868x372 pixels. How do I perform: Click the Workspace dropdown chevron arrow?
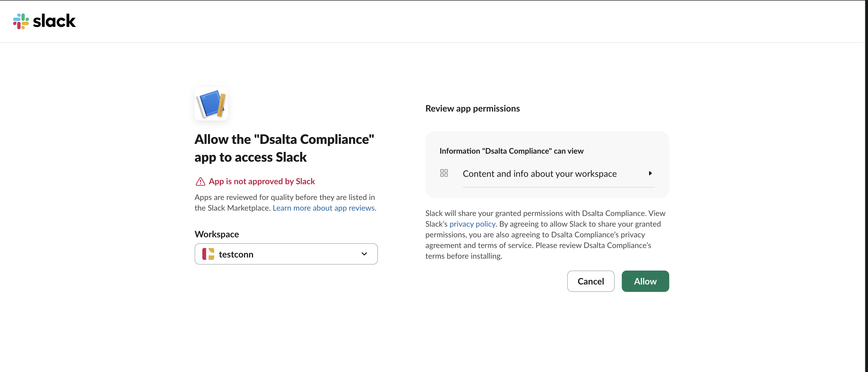364,254
